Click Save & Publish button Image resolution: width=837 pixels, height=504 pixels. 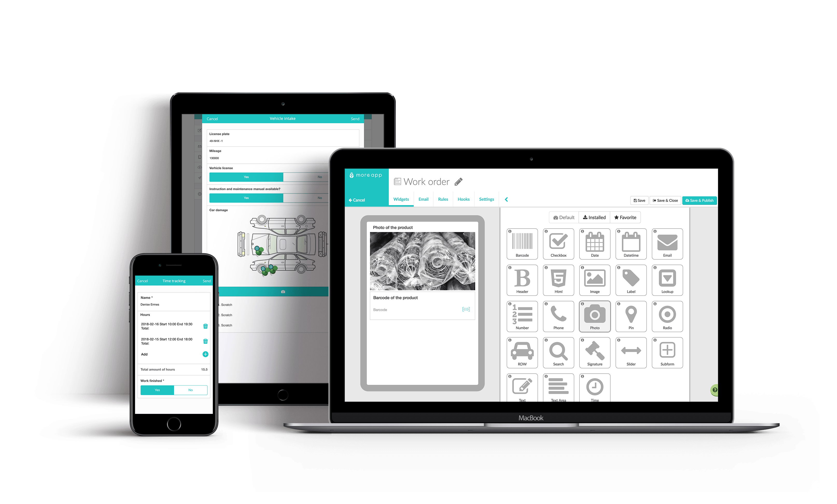pyautogui.click(x=698, y=199)
